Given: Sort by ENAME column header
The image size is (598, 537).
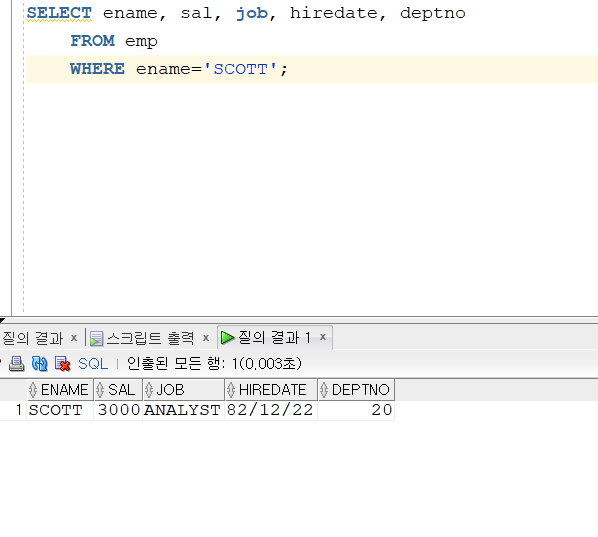Looking at the screenshot, I should click(60, 390).
